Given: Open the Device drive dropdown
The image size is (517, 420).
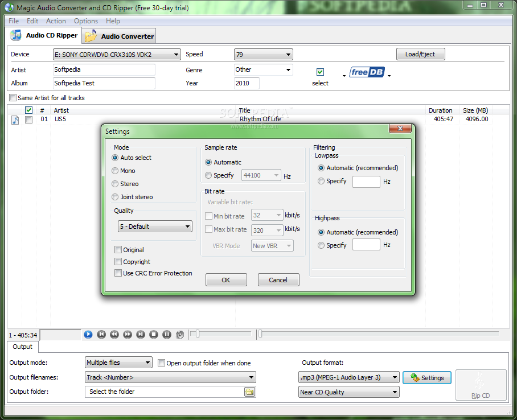Looking at the screenshot, I should click(117, 55).
